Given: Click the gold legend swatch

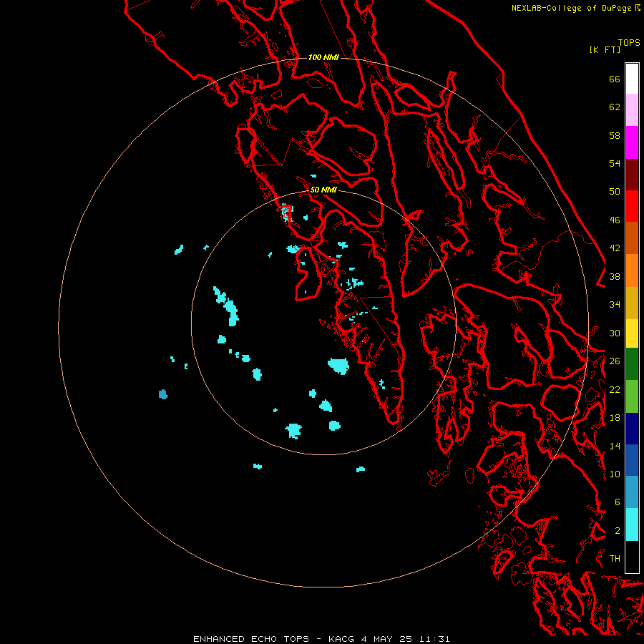Looking at the screenshot, I should [632, 302].
